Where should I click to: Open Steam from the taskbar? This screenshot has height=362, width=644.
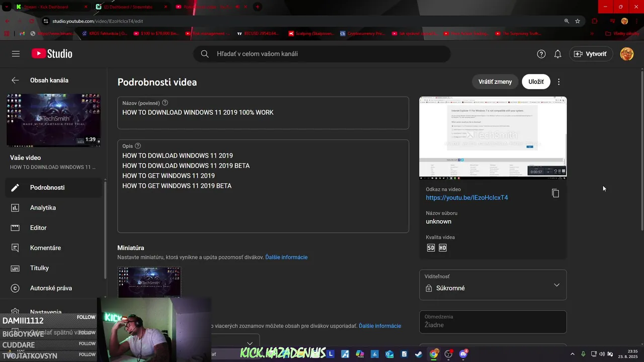coord(419,354)
